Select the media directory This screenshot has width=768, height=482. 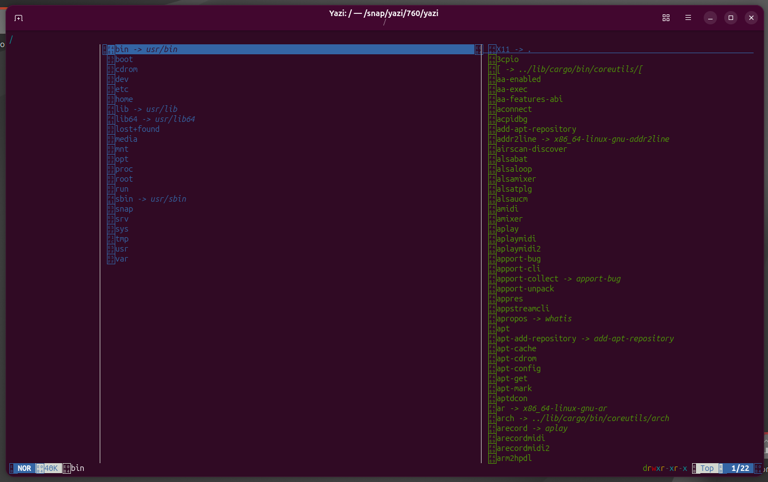(126, 139)
